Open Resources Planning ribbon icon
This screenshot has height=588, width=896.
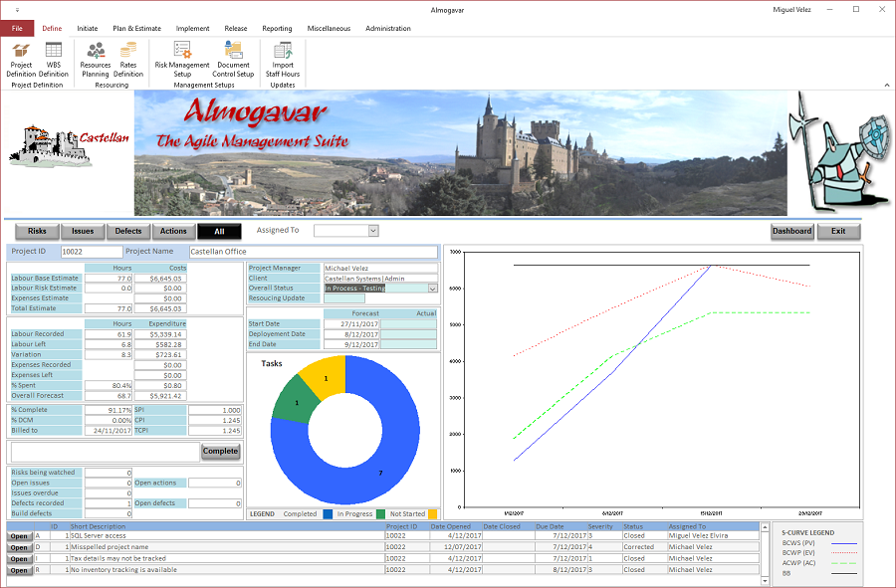click(x=96, y=60)
